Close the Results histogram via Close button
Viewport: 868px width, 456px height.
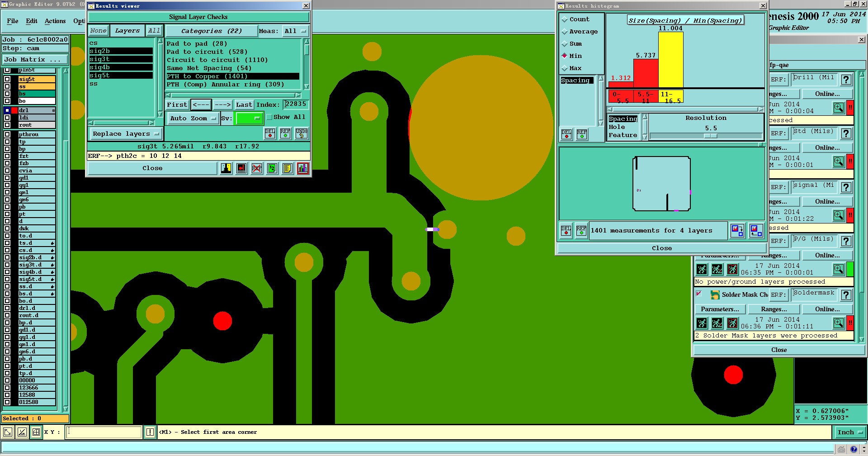662,248
